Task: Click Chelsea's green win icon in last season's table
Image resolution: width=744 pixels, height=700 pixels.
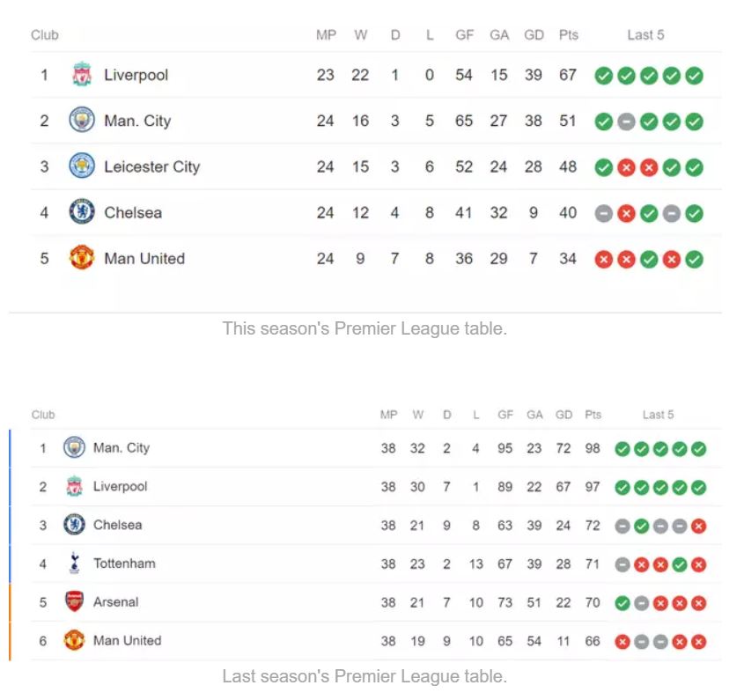Action: point(641,526)
